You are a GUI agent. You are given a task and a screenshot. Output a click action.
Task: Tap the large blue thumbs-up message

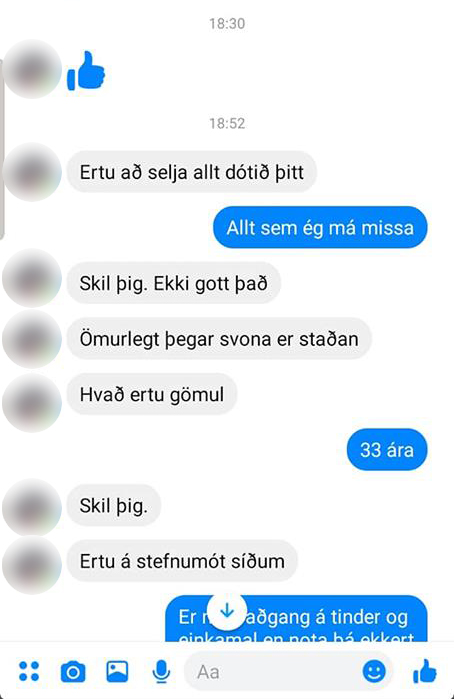click(86, 71)
